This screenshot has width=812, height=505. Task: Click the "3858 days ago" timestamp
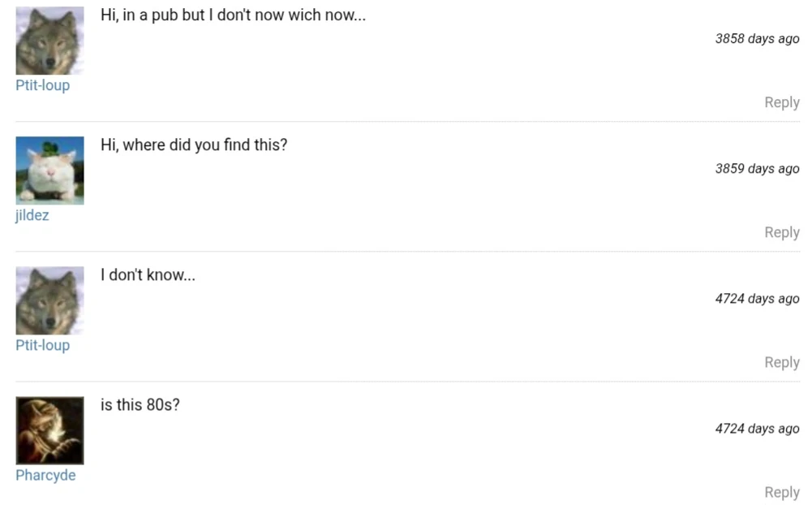757,39
